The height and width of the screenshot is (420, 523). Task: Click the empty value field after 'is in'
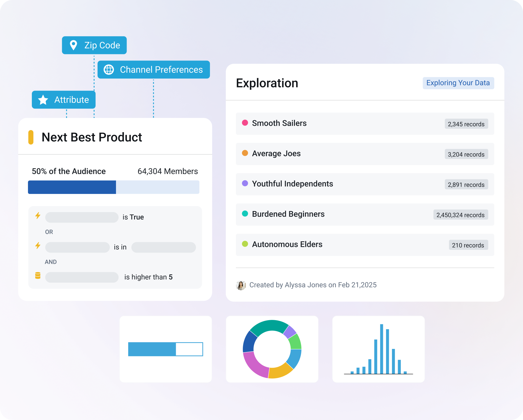coord(163,247)
